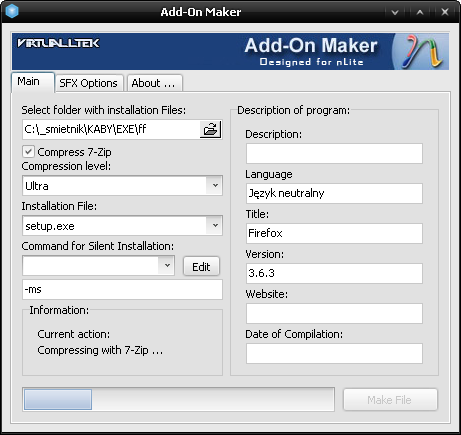Image resolution: width=461 pixels, height=435 pixels.
Task: Open the About ... tab
Action: click(x=153, y=83)
